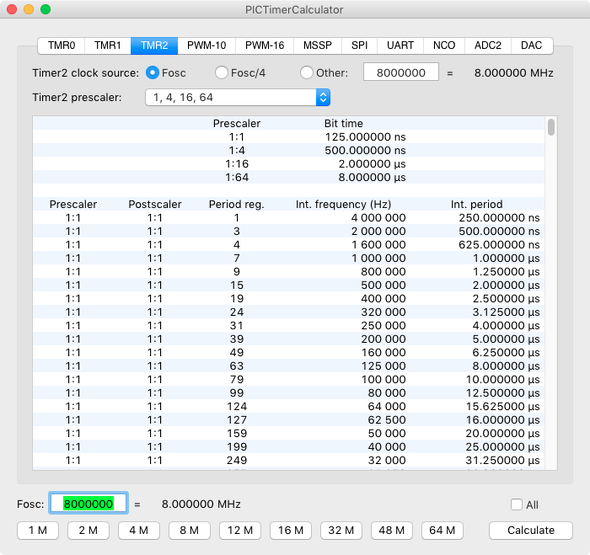
Task: Set Fosc with the 16 M button
Action: pyautogui.click(x=290, y=530)
